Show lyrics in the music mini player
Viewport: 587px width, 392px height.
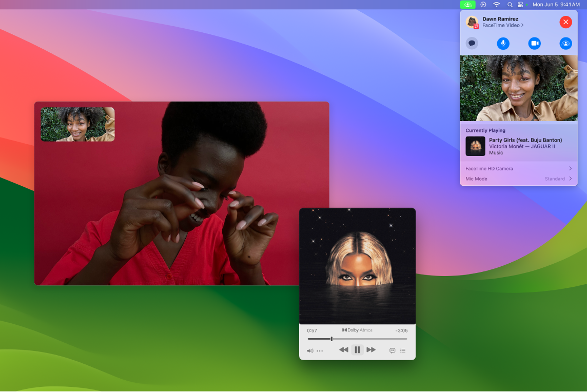click(x=392, y=350)
